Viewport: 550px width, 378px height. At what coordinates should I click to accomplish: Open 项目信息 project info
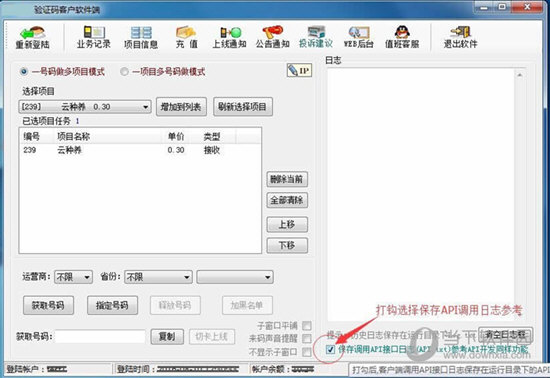click(x=141, y=38)
